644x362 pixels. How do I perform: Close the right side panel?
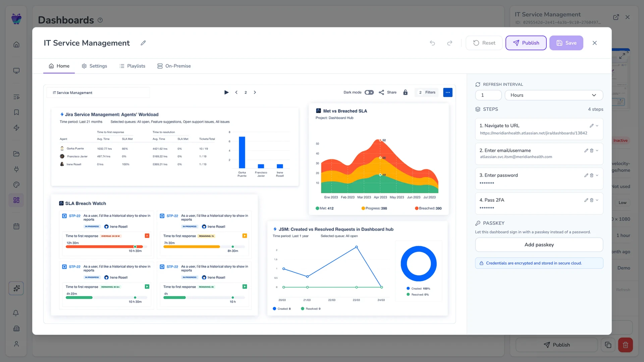628,17
